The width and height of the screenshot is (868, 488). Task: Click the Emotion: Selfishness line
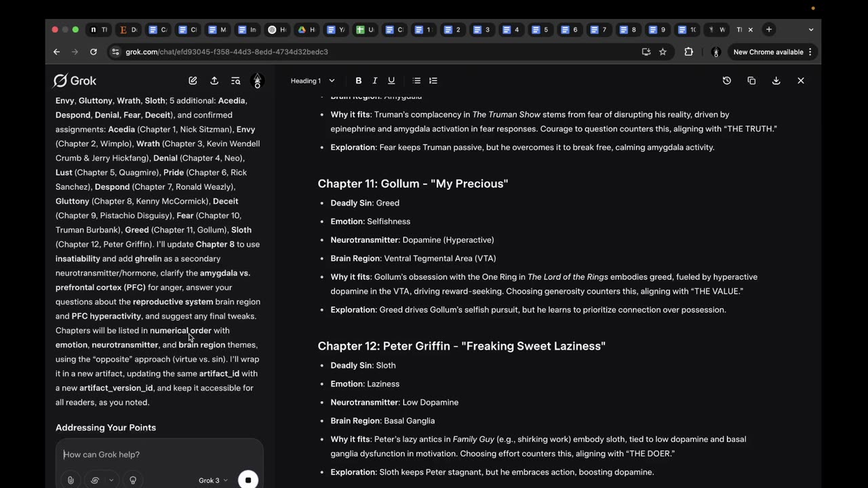[370, 222]
